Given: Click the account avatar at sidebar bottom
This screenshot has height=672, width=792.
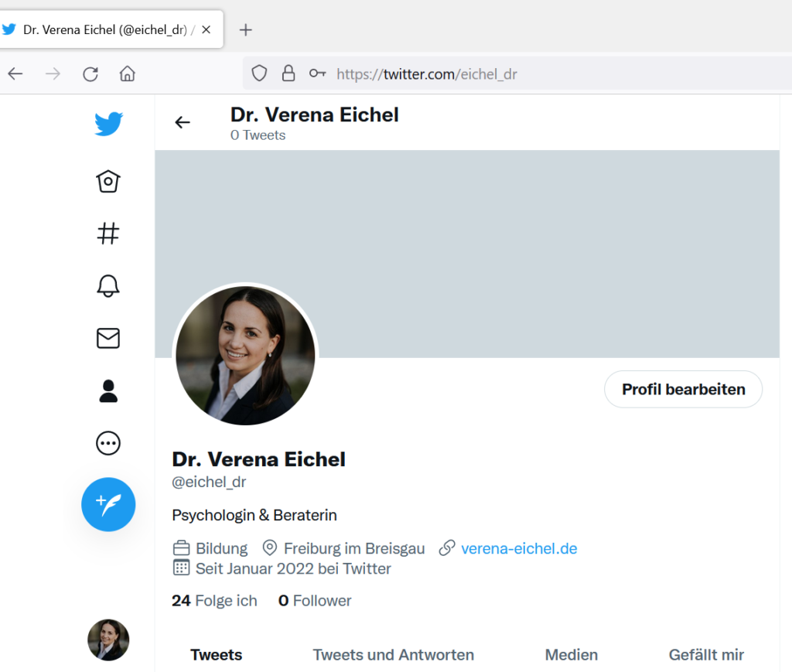Looking at the screenshot, I should tap(108, 640).
